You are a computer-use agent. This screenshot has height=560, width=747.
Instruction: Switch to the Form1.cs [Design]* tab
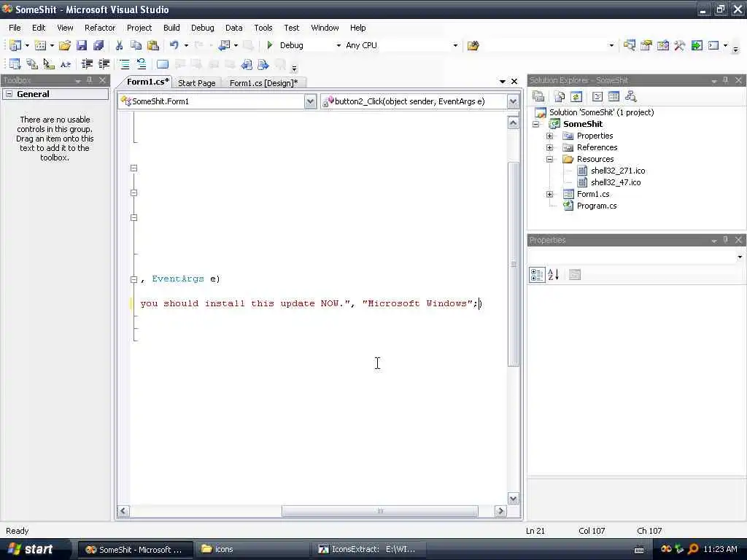[263, 83]
